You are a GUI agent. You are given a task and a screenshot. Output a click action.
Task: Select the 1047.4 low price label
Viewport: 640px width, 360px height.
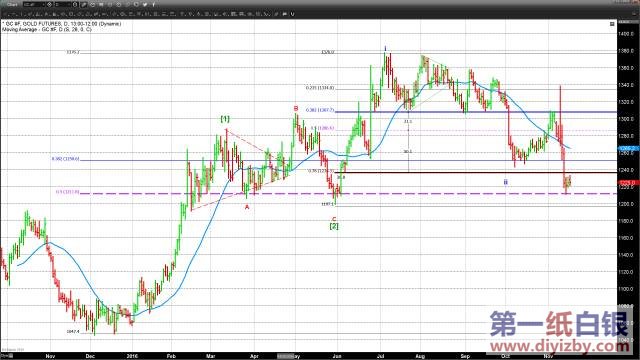[73, 332]
